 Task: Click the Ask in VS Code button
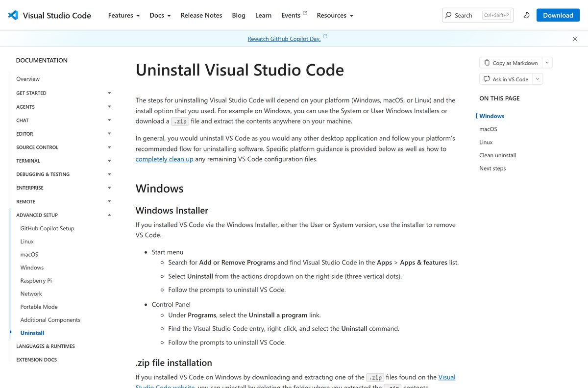(506, 79)
